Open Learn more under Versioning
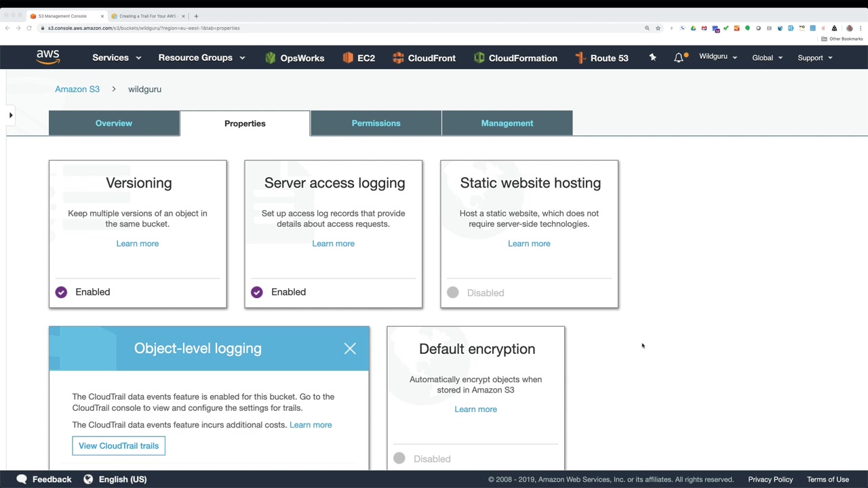 click(x=138, y=243)
